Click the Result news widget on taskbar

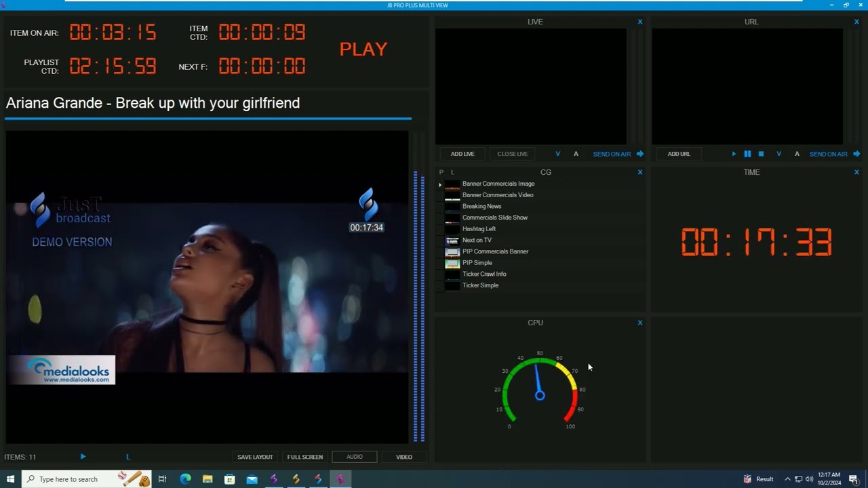pos(758,479)
